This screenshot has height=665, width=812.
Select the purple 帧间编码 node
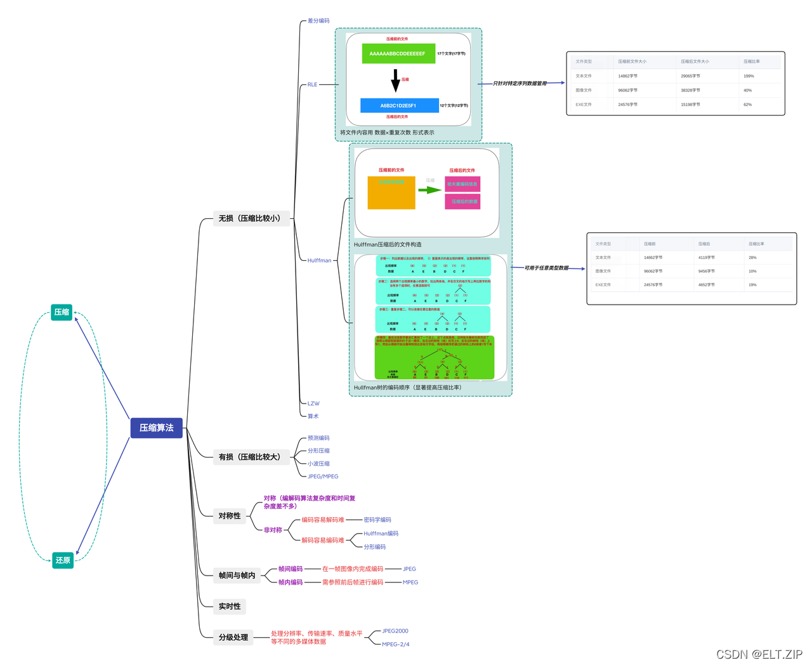tap(291, 569)
